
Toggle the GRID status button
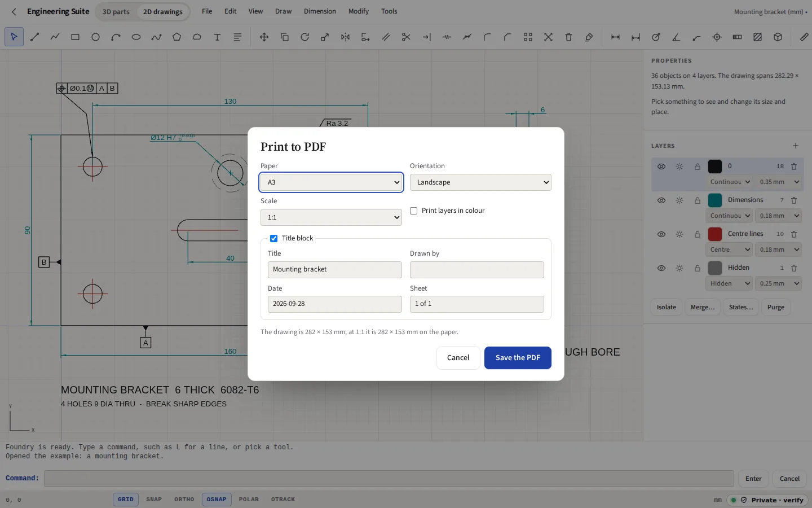pyautogui.click(x=126, y=500)
